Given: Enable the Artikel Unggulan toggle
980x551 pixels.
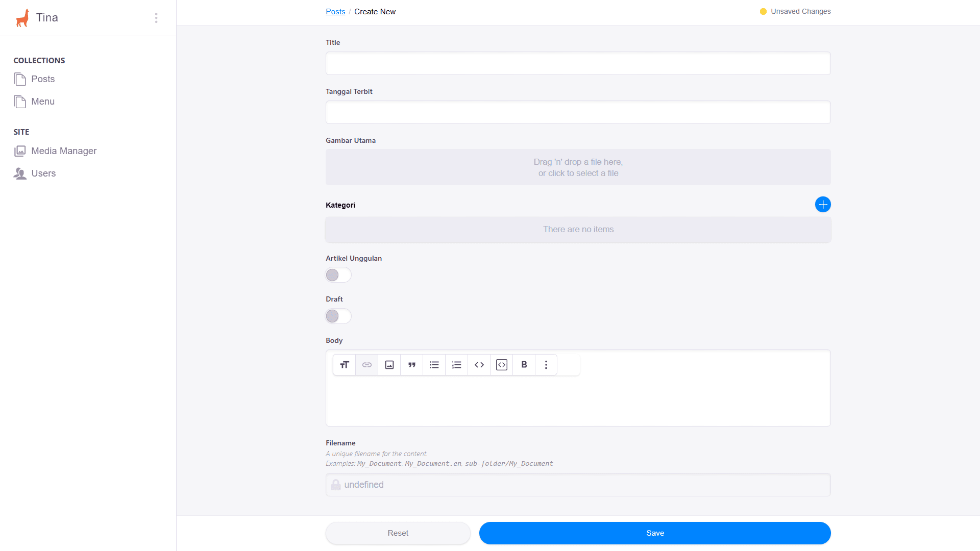Looking at the screenshot, I should tap(338, 275).
